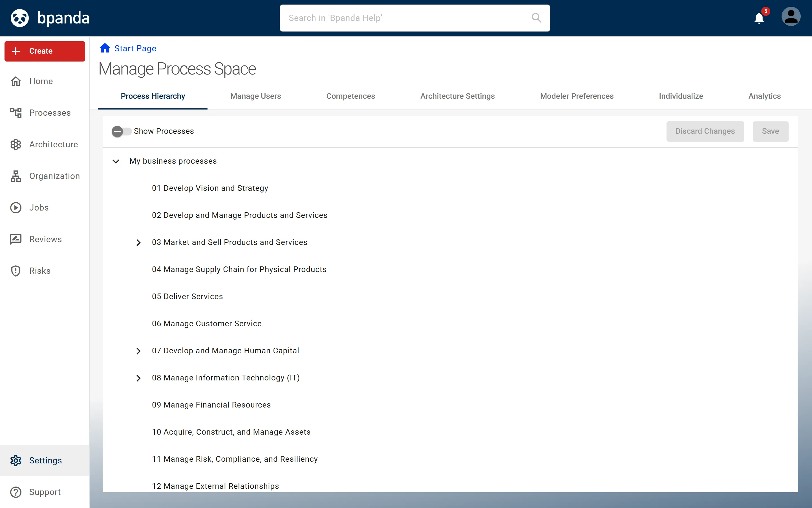The height and width of the screenshot is (508, 812).
Task: Open the Architecture Settings tab
Action: [x=457, y=96]
